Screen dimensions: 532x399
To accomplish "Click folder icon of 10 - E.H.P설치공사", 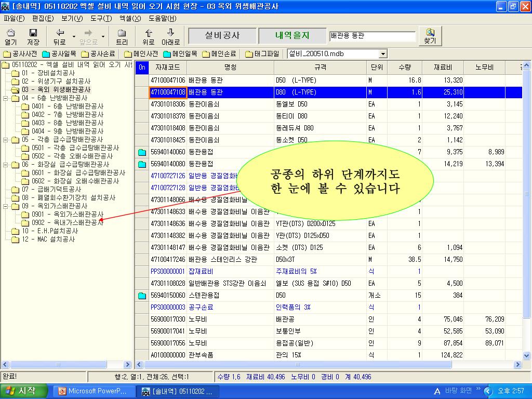I will pyautogui.click(x=15, y=231).
